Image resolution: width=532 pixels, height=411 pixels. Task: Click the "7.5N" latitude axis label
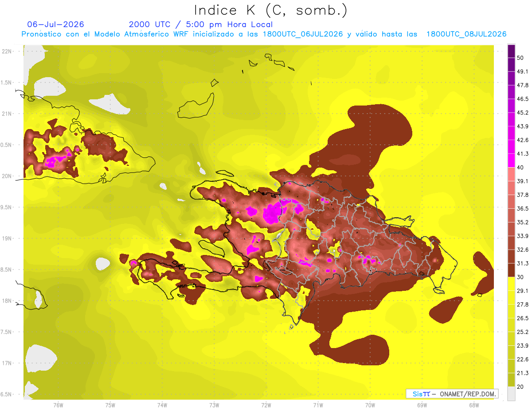point(7,332)
